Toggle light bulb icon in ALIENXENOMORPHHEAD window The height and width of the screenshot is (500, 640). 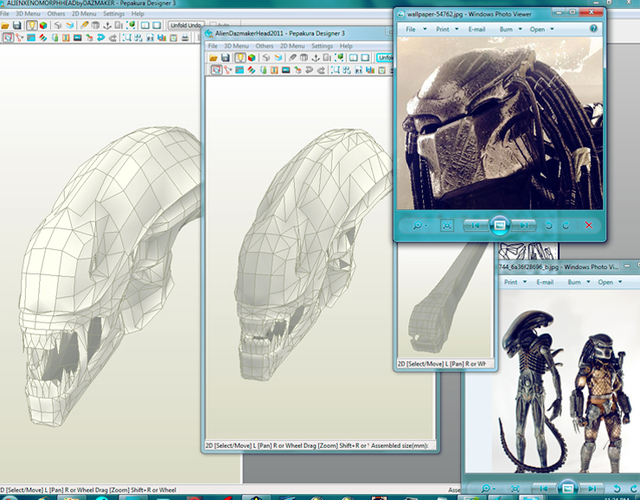click(32, 25)
